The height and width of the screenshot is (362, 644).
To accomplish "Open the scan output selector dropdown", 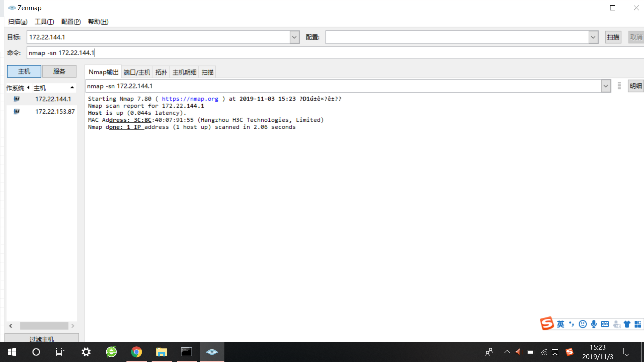I will point(605,86).
